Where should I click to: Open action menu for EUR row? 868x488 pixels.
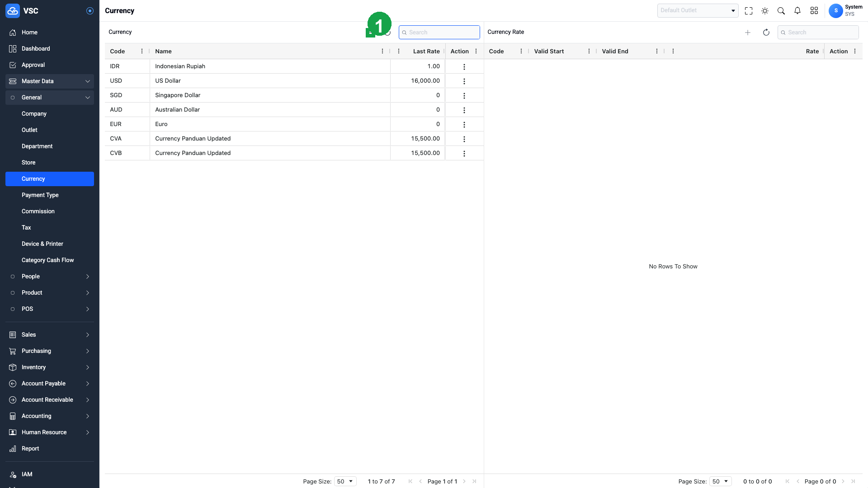pos(464,125)
